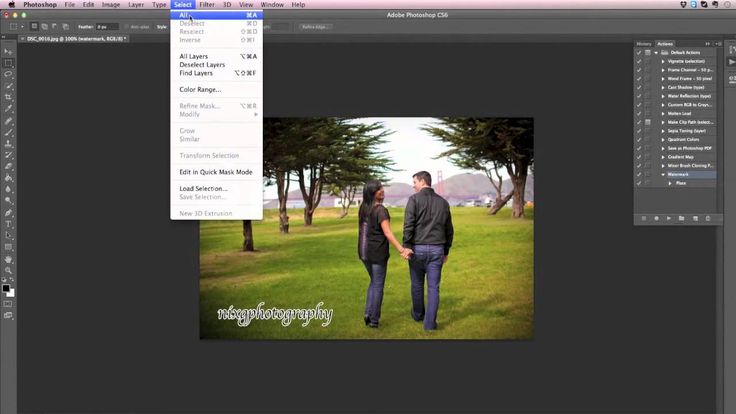Choose Edit in Quick Mask Mode
This screenshot has height=414, width=736.
216,172
